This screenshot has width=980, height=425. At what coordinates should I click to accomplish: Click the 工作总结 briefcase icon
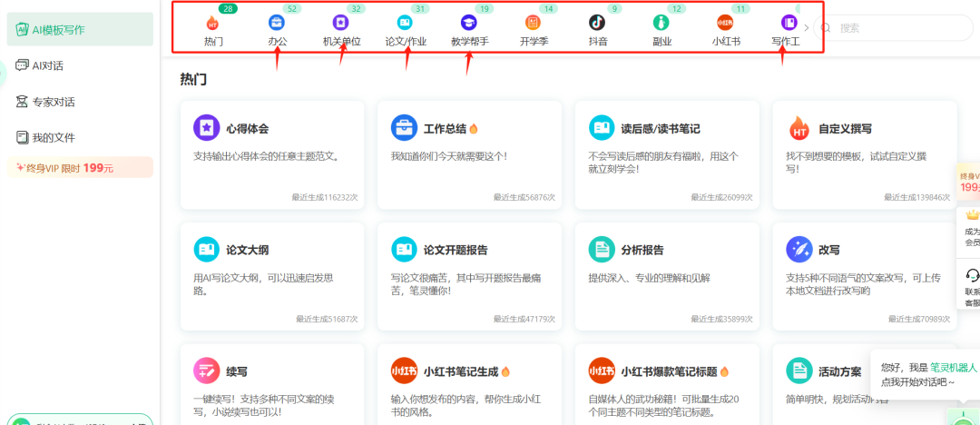click(x=404, y=128)
